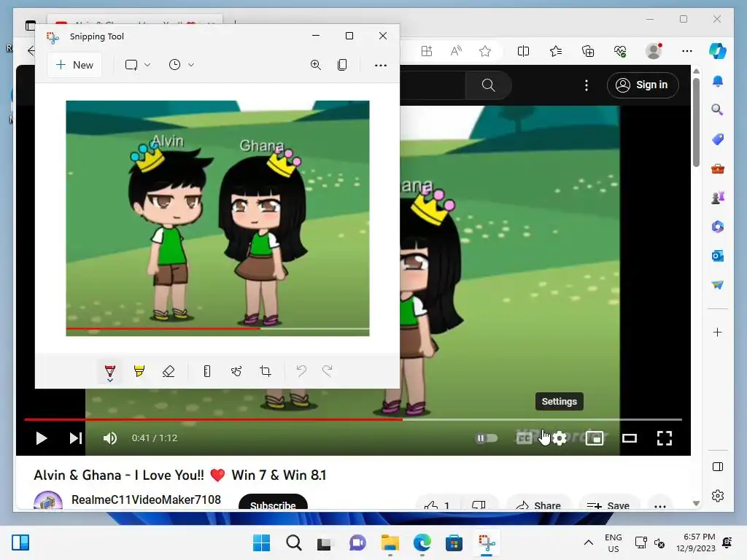The height and width of the screenshot is (560, 747).
Task: Open Edge Collections
Action: point(588,51)
